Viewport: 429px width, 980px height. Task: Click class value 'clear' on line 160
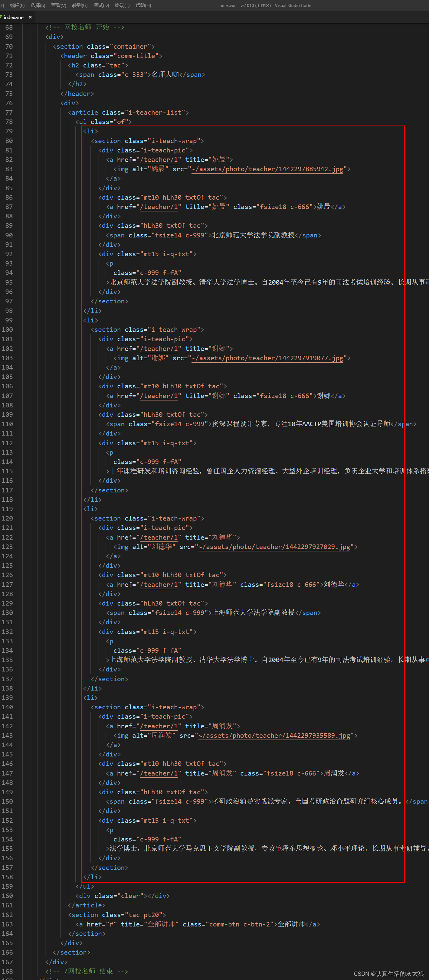click(x=131, y=896)
